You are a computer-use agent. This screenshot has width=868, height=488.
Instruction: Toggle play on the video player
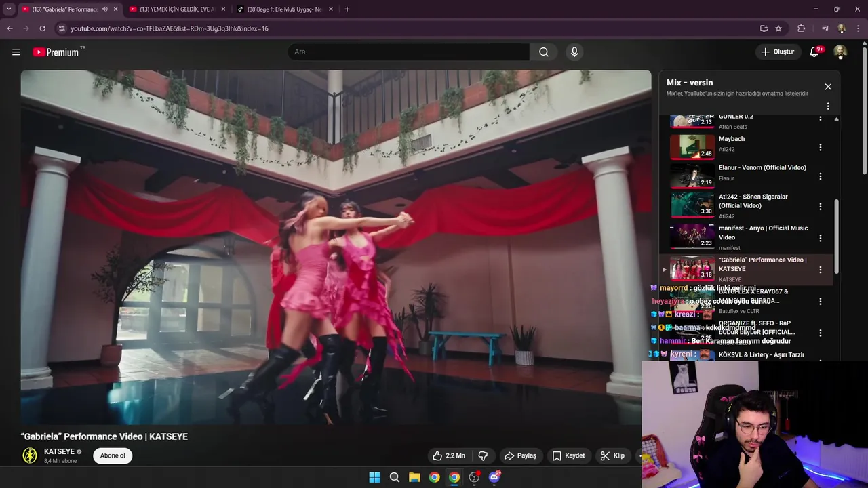click(336, 247)
